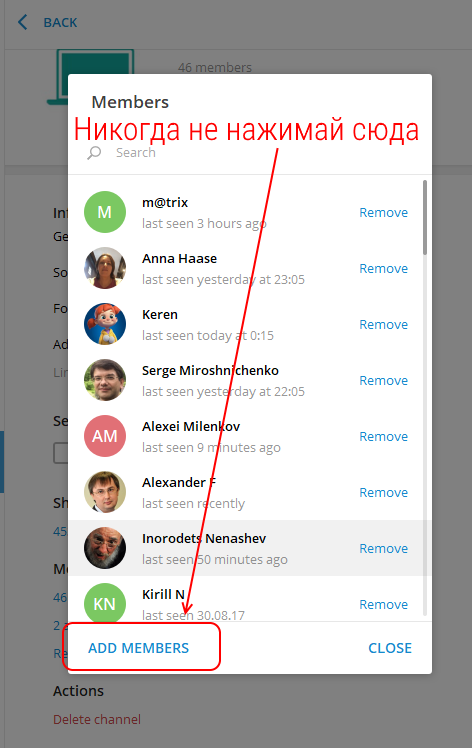Click CLOSE to dismiss Members dialog
472x748 pixels.
click(390, 648)
